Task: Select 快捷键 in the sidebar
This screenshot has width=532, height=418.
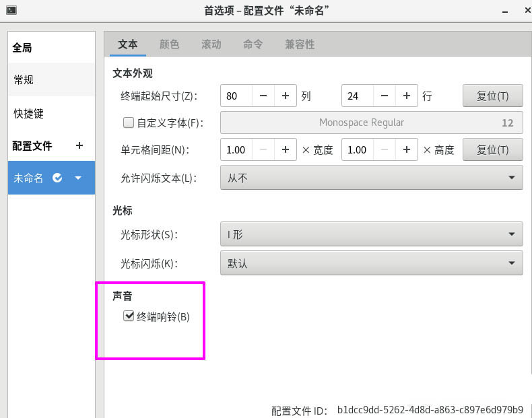Action: (x=52, y=113)
